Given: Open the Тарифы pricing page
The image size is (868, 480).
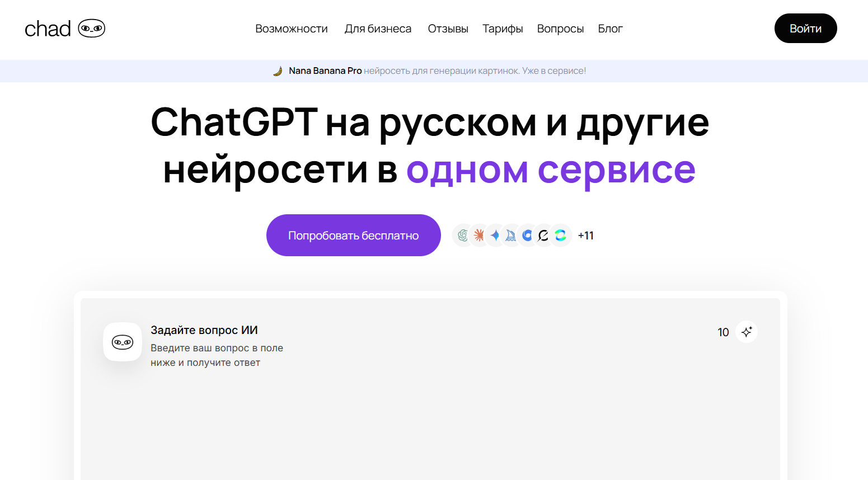Looking at the screenshot, I should coord(503,29).
